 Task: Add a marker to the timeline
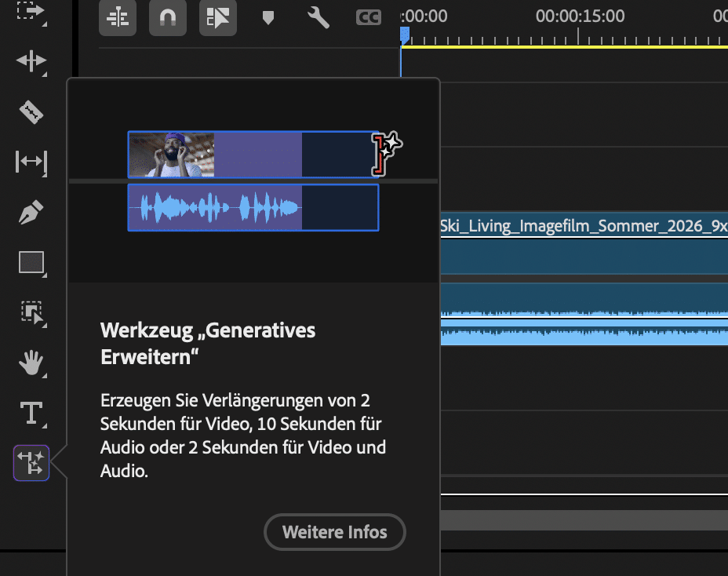point(268,18)
